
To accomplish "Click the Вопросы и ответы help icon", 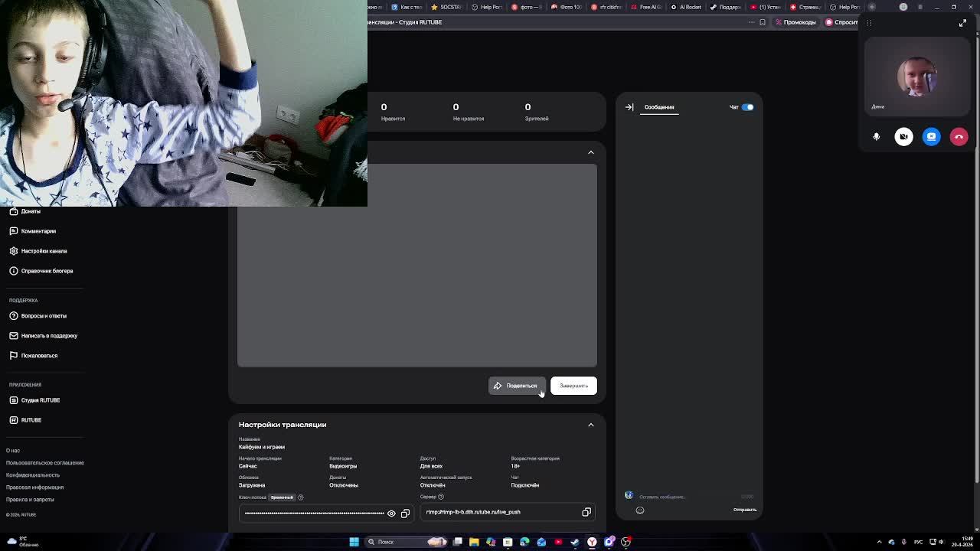I will [14, 316].
